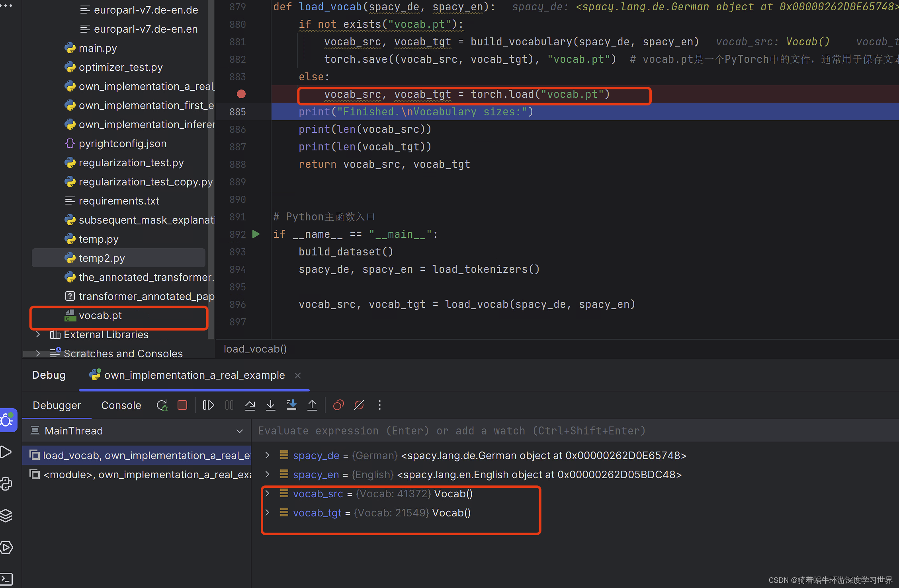
Task: Open requirements.txt file
Action: click(x=119, y=201)
